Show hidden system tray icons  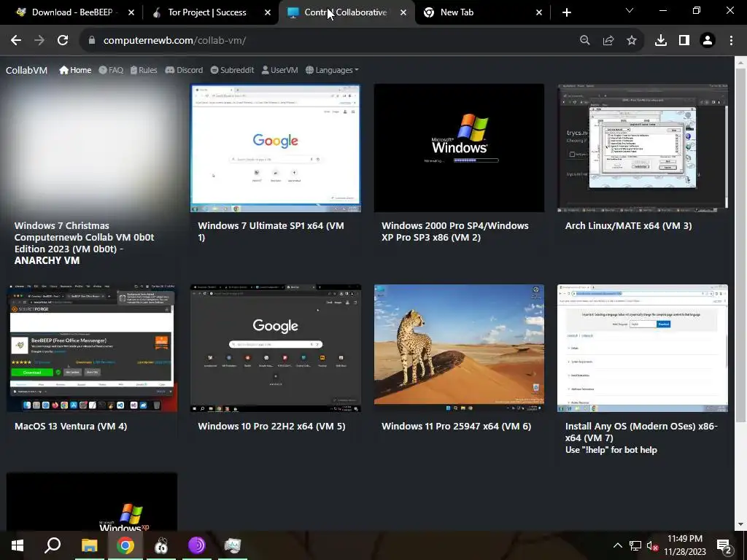[617, 545]
